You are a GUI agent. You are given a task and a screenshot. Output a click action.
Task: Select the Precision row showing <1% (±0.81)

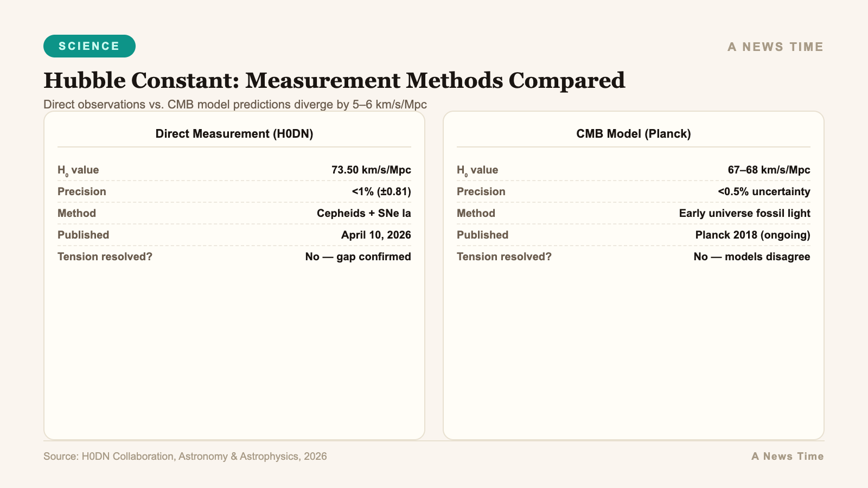(381, 191)
